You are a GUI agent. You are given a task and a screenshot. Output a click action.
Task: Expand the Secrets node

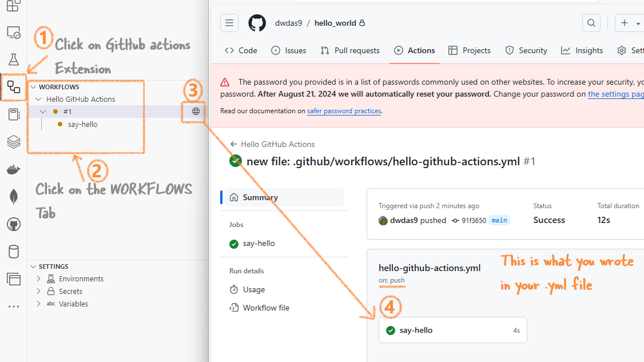[39, 291]
